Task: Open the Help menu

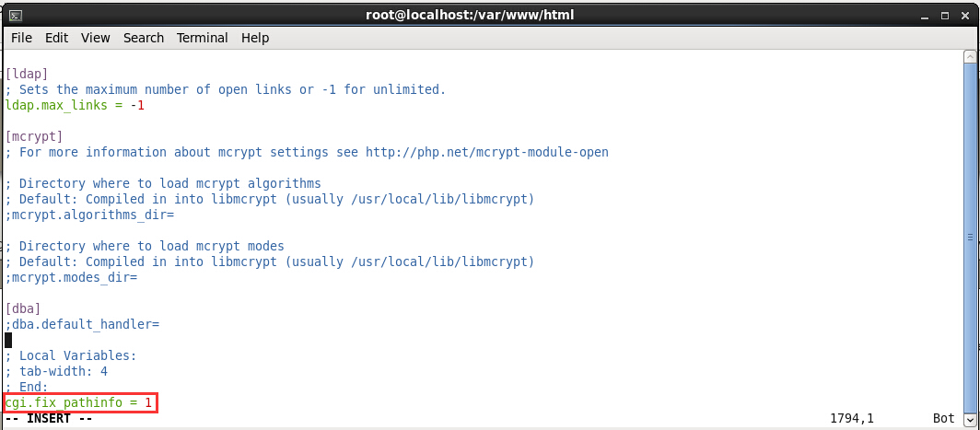Action: (x=255, y=38)
